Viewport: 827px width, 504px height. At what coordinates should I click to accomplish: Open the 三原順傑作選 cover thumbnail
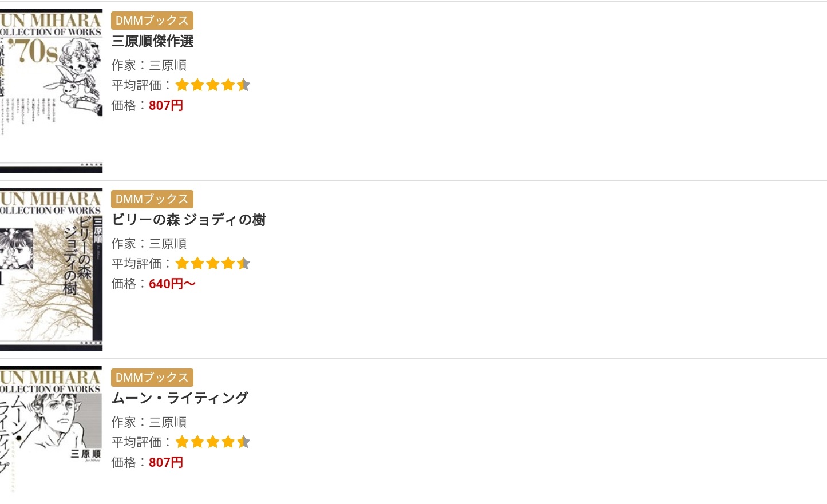click(x=51, y=90)
